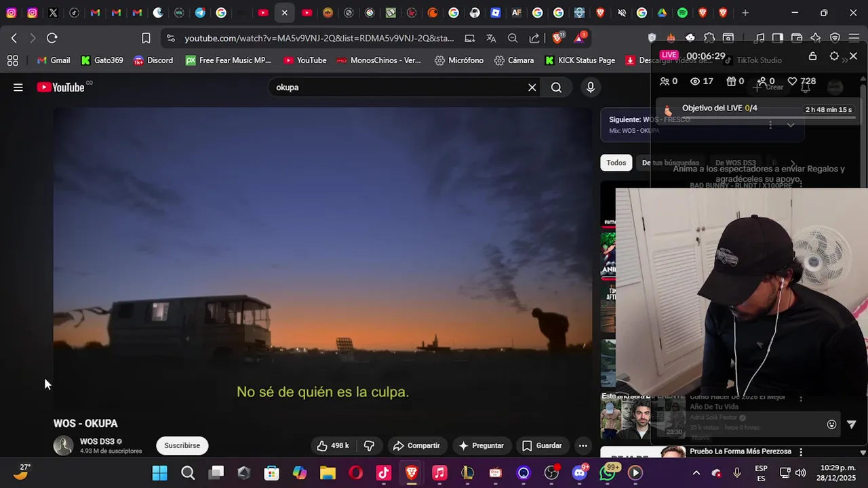Image resolution: width=868 pixels, height=488 pixels.
Task: Open the Discord bookmark
Action: coord(153,60)
